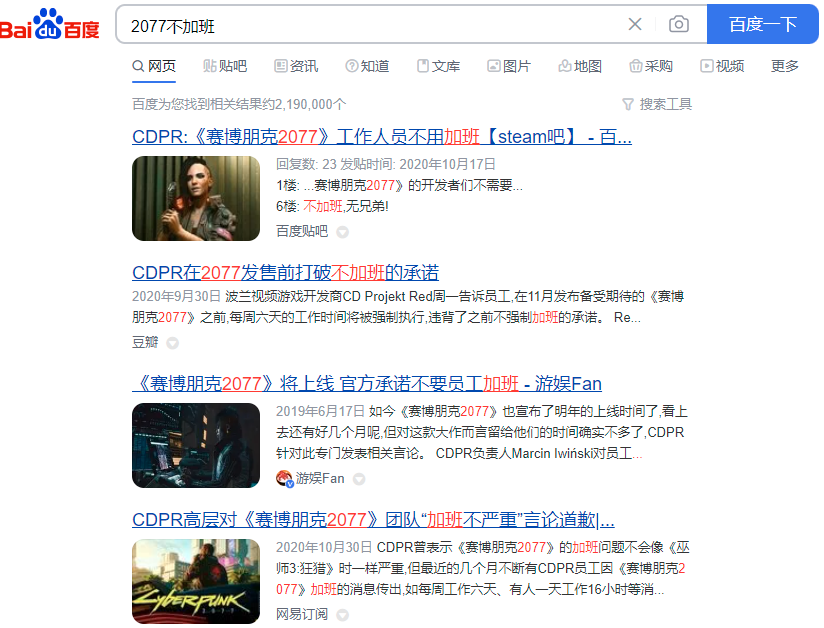Click the Baidu logo

[49, 24]
